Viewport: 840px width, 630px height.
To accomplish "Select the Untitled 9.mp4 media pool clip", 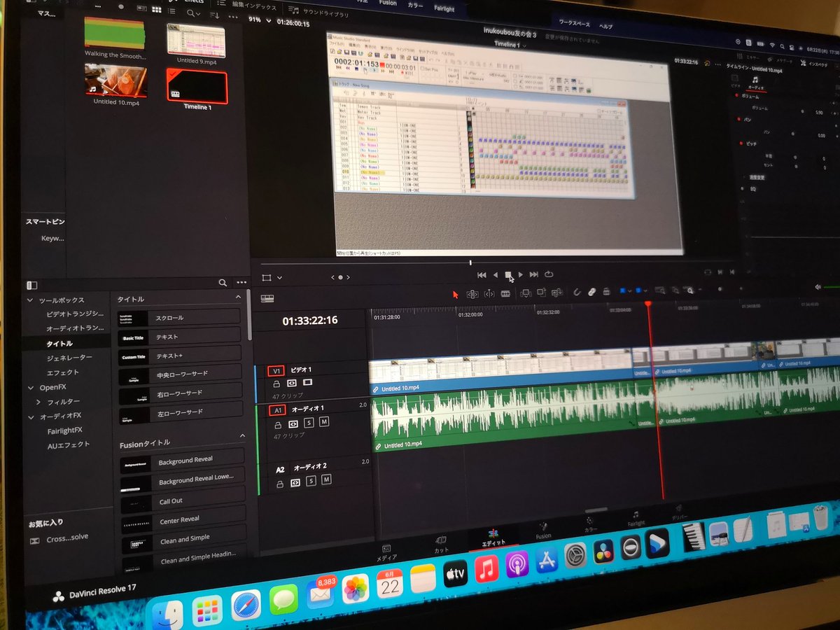I will [196, 41].
